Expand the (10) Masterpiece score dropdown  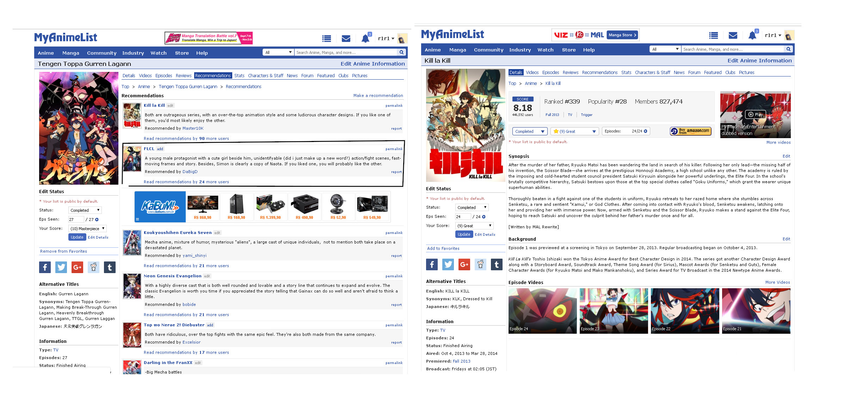tap(87, 229)
